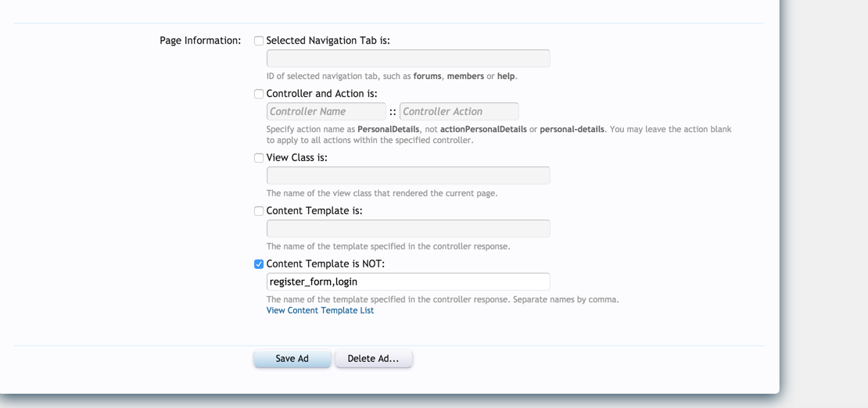Click the 'Content Template is NOT:' label
Image resolution: width=868 pixels, height=408 pixels.
[325, 264]
